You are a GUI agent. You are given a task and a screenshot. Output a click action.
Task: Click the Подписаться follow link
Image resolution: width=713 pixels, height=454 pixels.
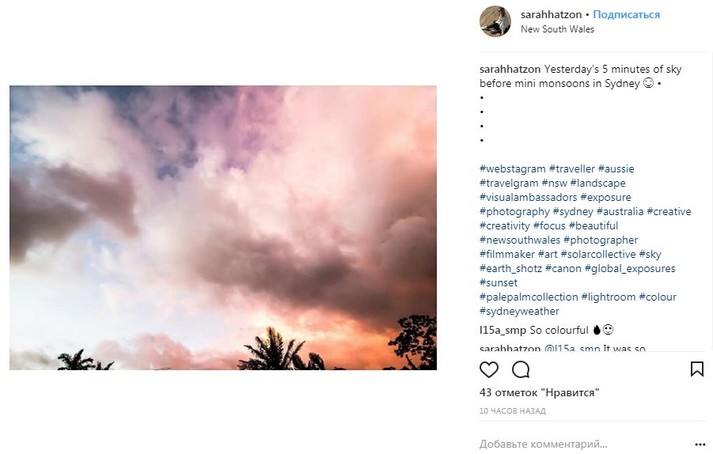pyautogui.click(x=627, y=15)
